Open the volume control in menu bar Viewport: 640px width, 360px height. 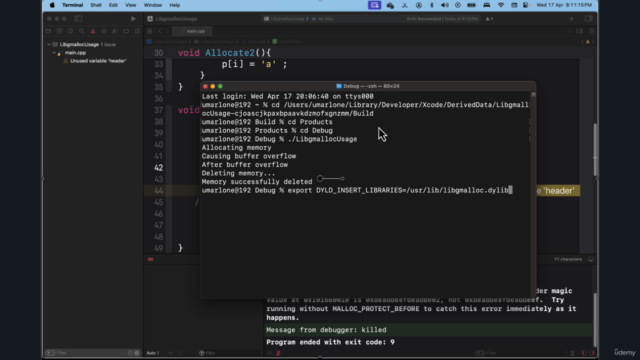(444, 5)
